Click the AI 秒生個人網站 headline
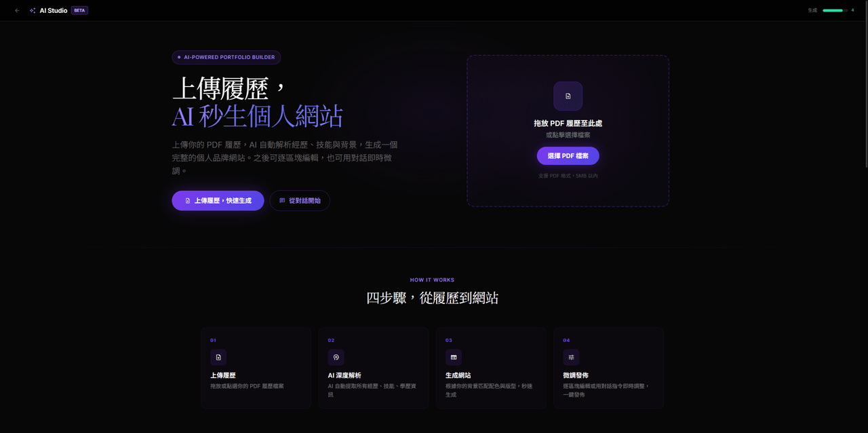868x433 pixels. pyautogui.click(x=257, y=116)
